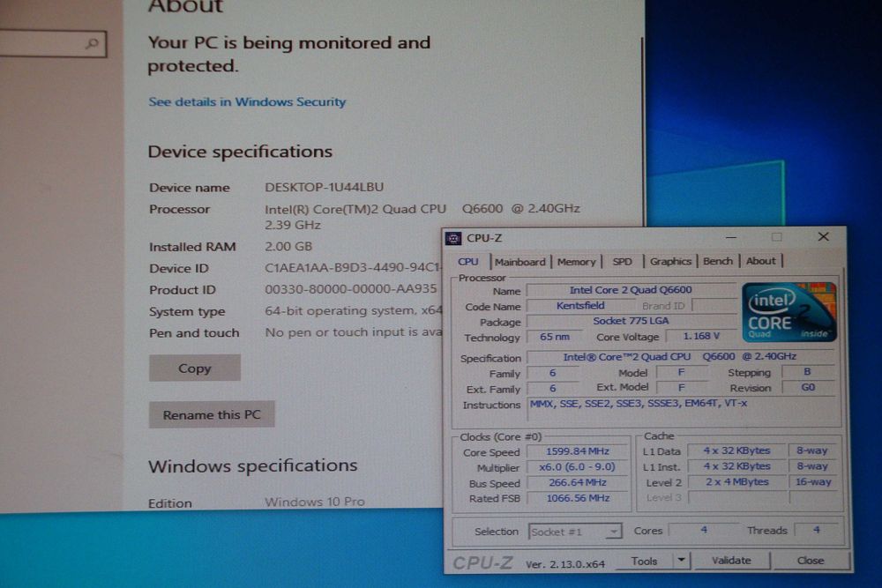
Task: Open the Bench tab
Action: pos(718,261)
